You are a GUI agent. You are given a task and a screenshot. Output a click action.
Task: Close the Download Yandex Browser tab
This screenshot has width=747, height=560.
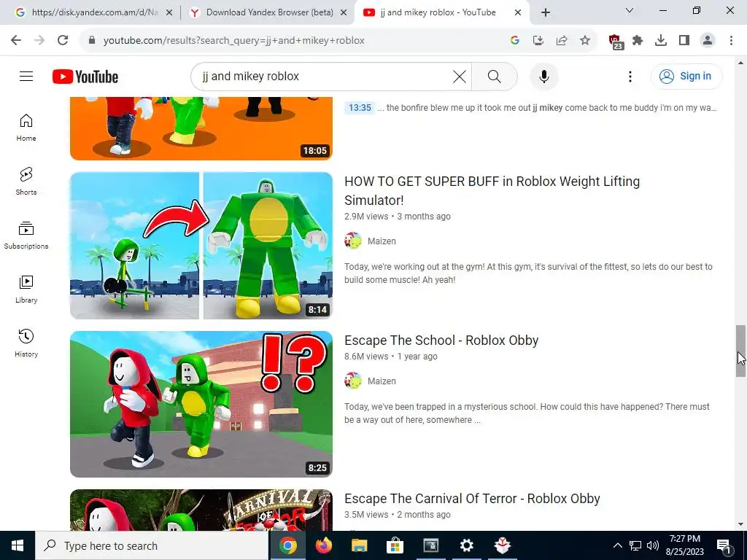[x=344, y=13]
